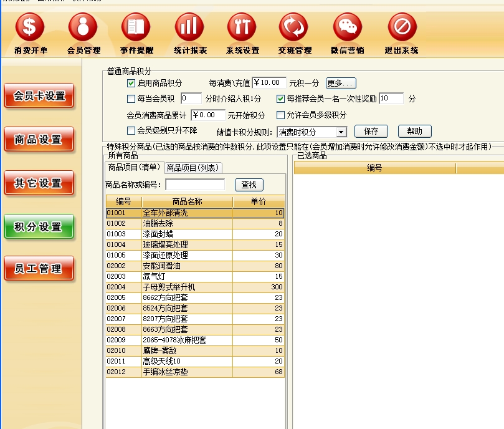Viewport: 504px width, 429px height.
Task: Click the 退出系统 exit icon
Action: [402, 27]
